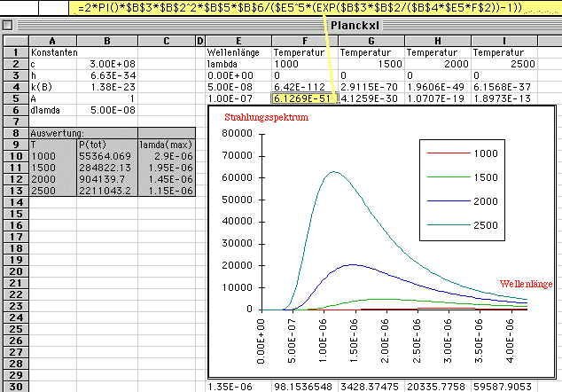The width and height of the screenshot is (562, 392).
Task: Click the 'k(B)' label cell
Action: pyautogui.click(x=52, y=87)
